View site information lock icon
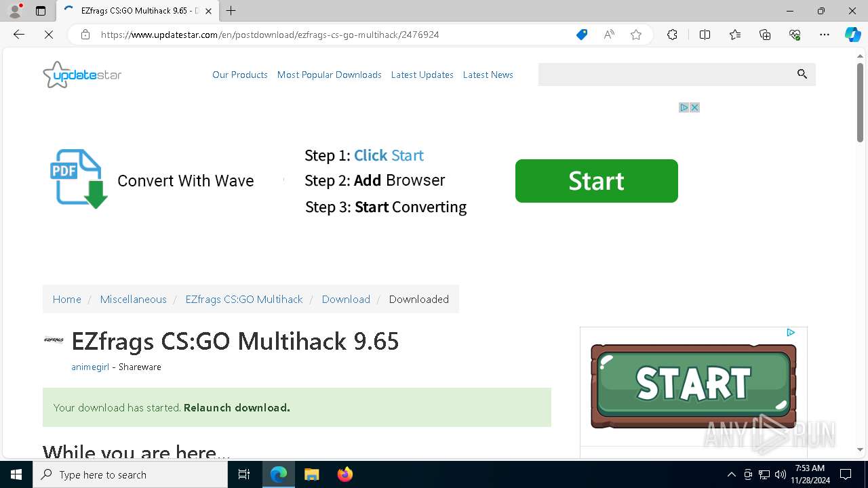This screenshot has height=488, width=868. pyautogui.click(x=85, y=35)
